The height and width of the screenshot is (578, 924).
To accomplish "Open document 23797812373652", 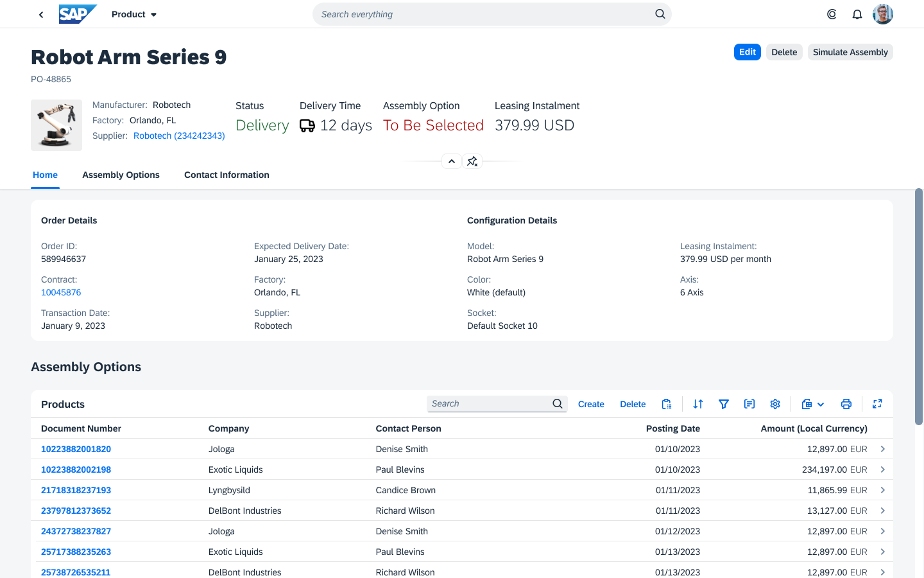I will [x=76, y=511].
